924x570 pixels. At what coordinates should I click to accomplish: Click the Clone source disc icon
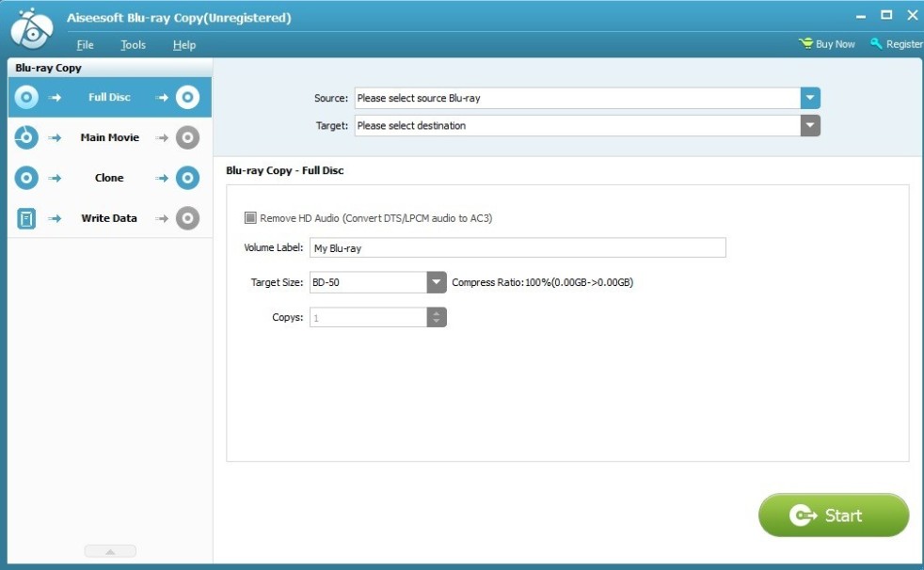(26, 178)
